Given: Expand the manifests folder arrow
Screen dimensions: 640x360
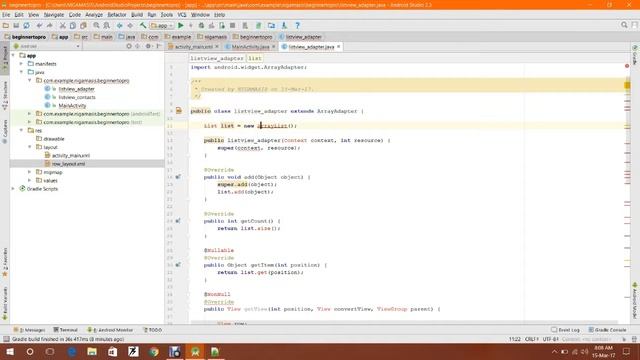Looking at the screenshot, I should [21, 64].
